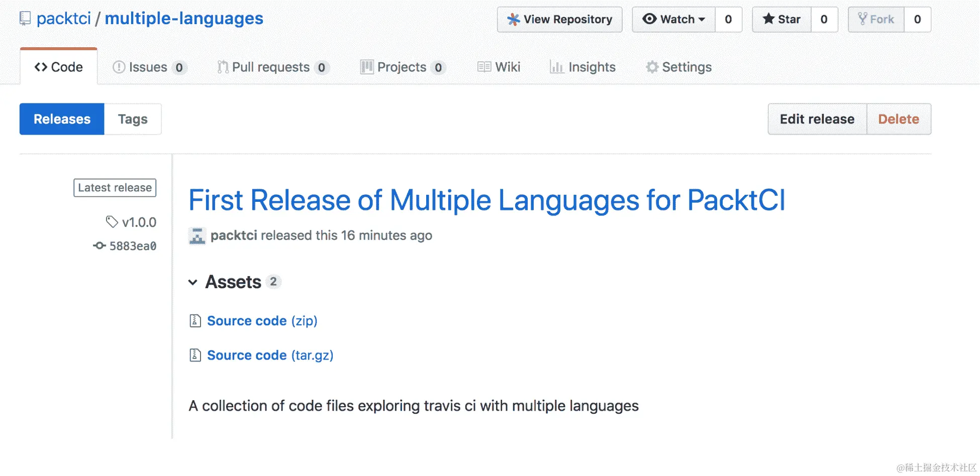
Task: Download Source code (tar.gz)
Action: click(270, 355)
